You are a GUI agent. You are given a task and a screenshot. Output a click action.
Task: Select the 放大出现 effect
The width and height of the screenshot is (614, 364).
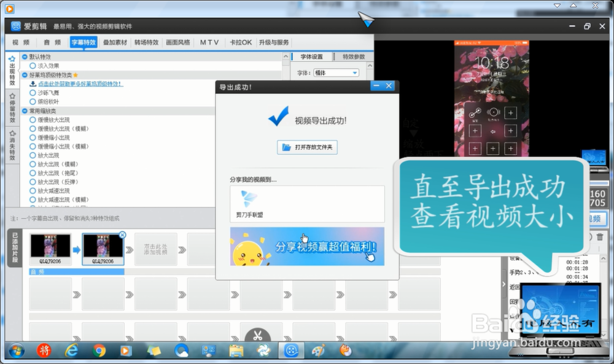pos(33,155)
